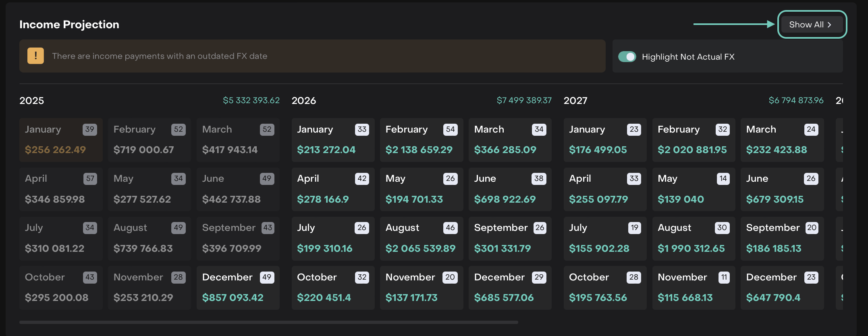The height and width of the screenshot is (336, 868).
Task: Select the June 2026 amount $698 922.69
Action: click(x=505, y=199)
